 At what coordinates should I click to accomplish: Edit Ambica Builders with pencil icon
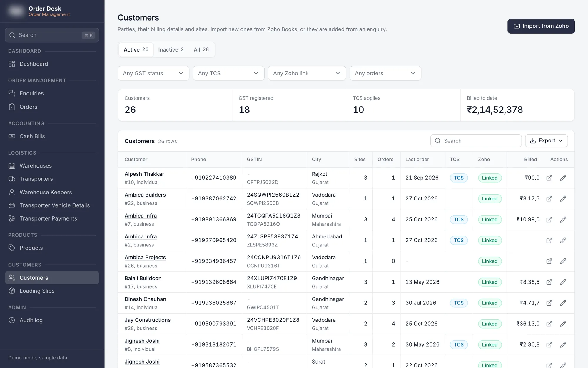[563, 199]
